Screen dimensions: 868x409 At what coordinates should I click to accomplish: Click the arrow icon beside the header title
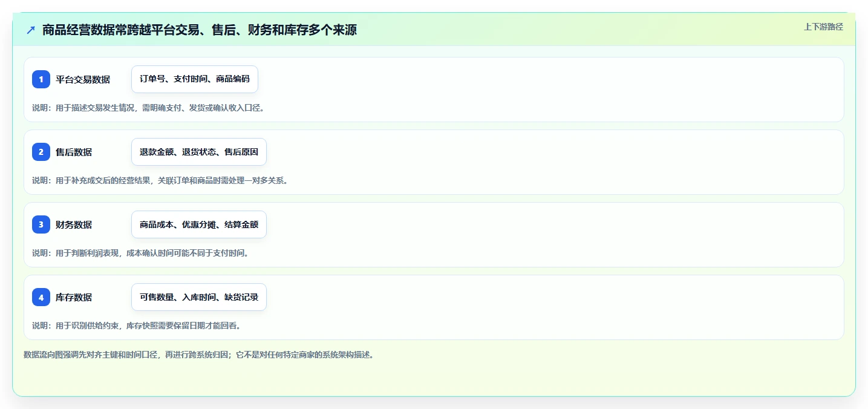pos(31,30)
